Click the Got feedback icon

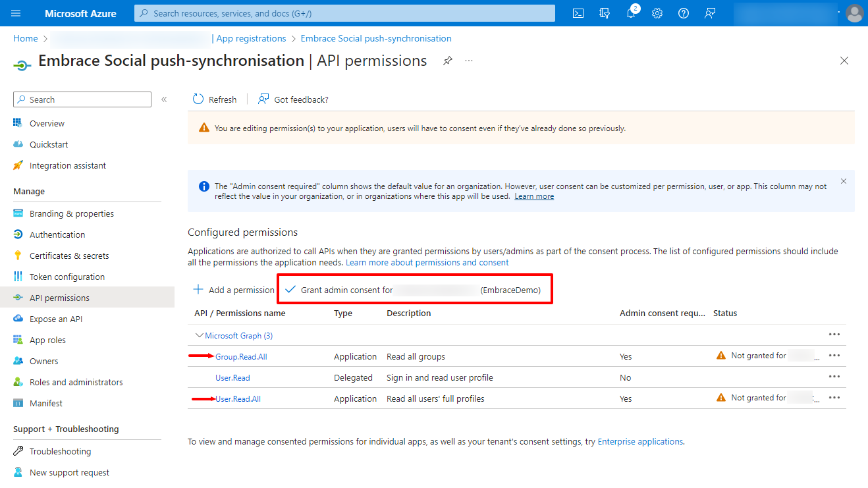click(263, 99)
